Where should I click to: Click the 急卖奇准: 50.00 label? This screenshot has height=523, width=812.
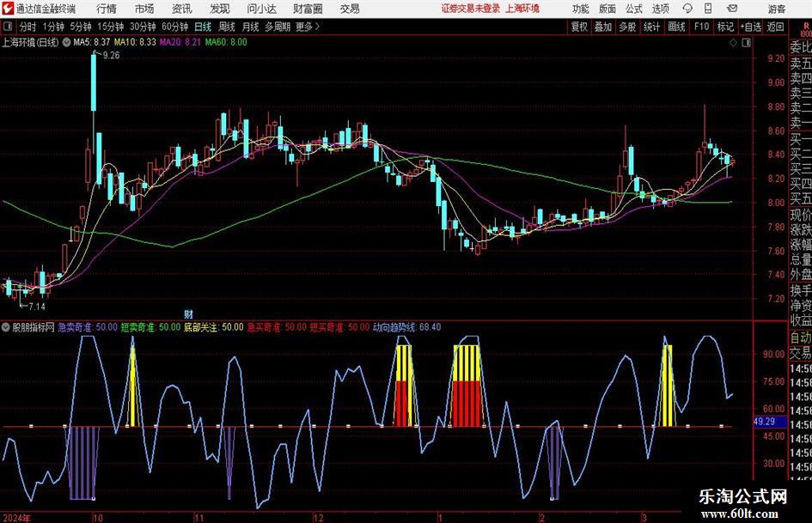pos(88,327)
